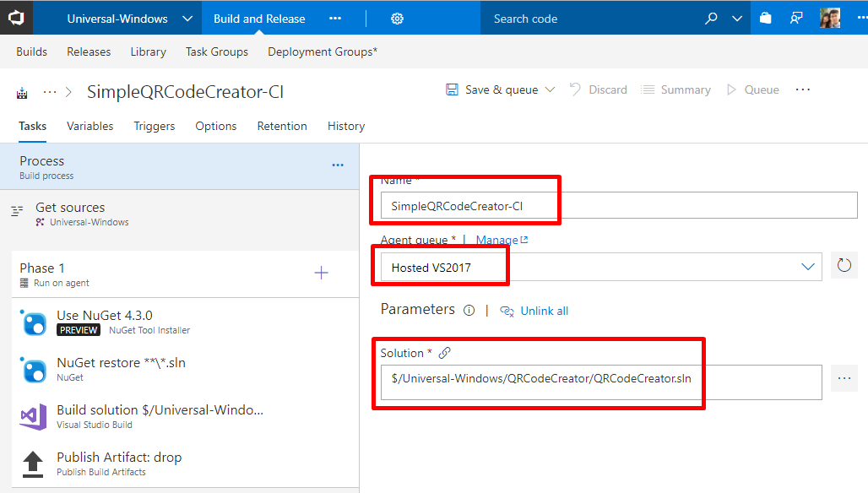Select the NuGet restore task
Image resolution: width=868 pixels, height=493 pixels.
[185, 369]
